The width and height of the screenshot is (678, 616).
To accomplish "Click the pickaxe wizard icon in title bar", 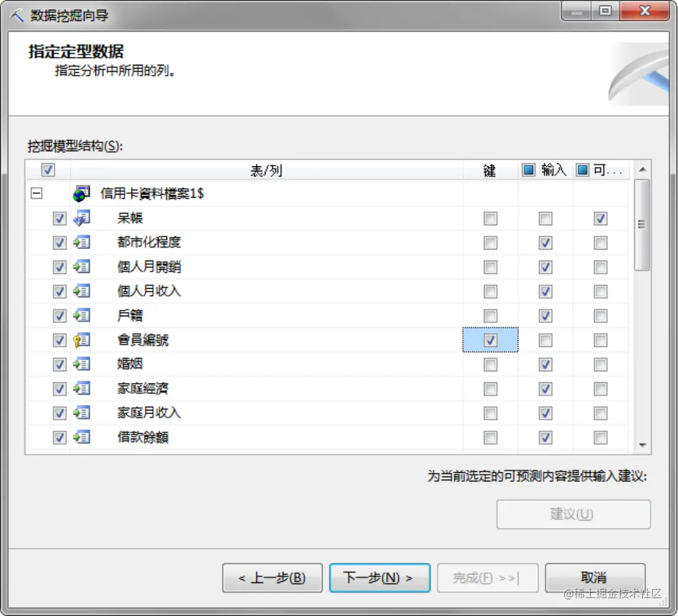I will [x=17, y=15].
